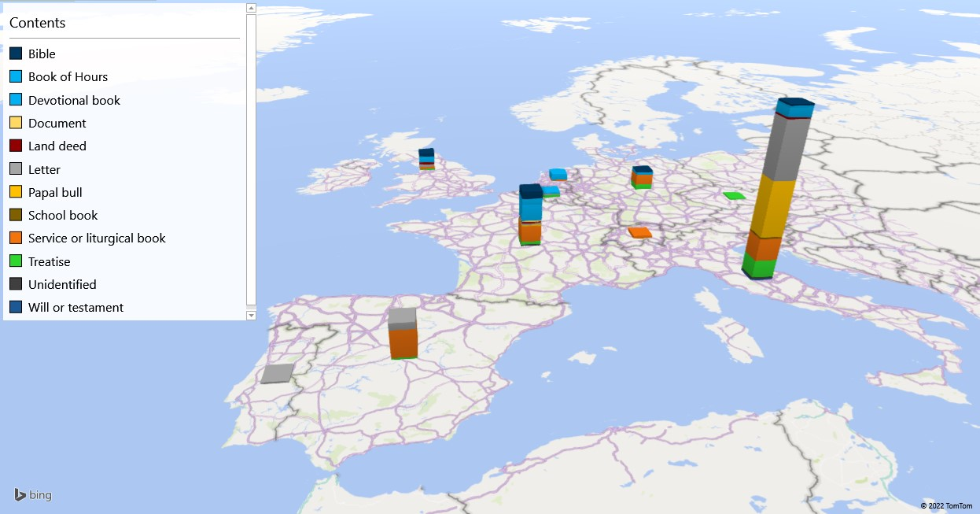
Task: Select the Document legend color square
Action: tap(16, 123)
